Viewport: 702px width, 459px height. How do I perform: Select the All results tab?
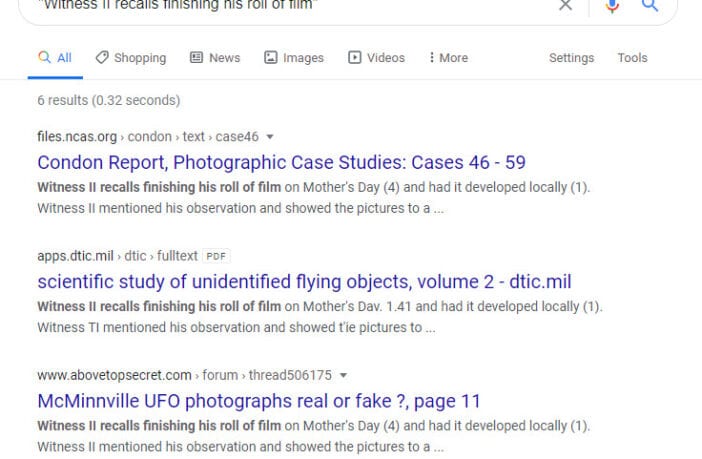click(x=55, y=58)
